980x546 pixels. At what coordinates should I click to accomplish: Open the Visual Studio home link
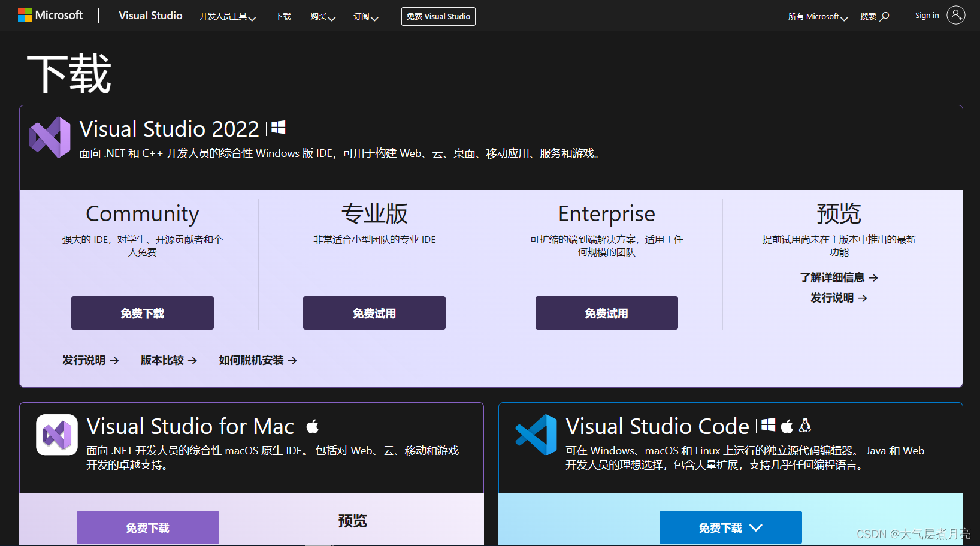[150, 16]
